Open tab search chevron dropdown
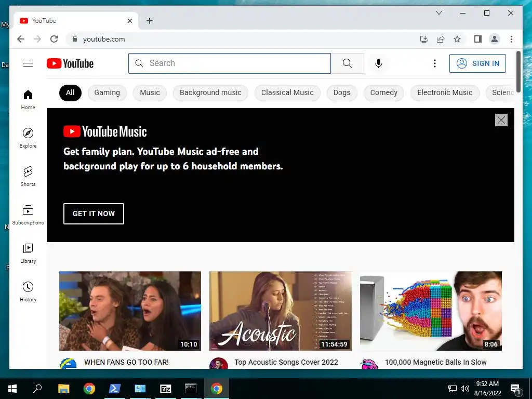This screenshot has height=399, width=532. point(438,13)
